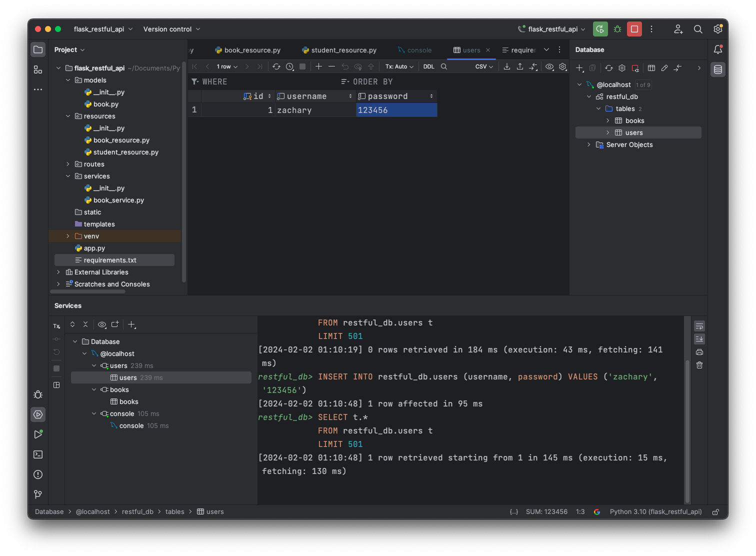Toggle soft-wrap in Services console output

699,326
